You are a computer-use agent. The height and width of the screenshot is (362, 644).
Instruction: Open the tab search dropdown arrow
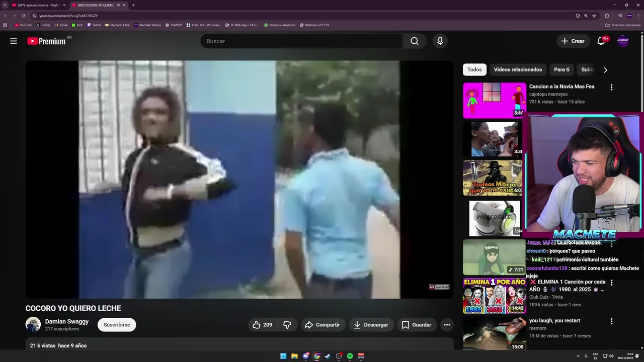coord(5,5)
